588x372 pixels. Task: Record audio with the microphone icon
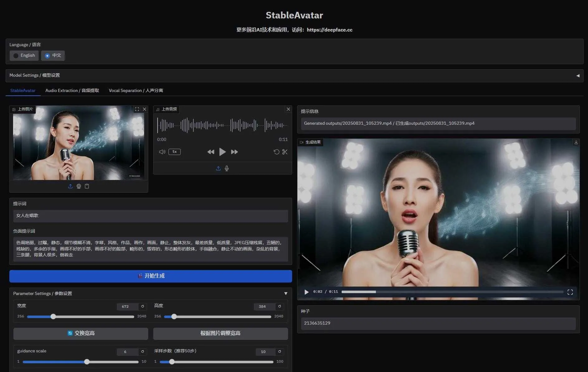point(227,168)
